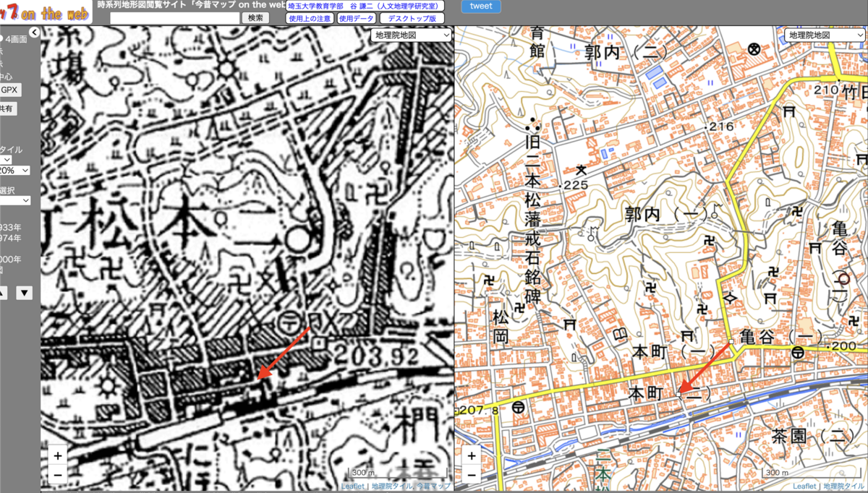Screen dimensions: 868x493
Task: Expand the 選択 dataset dropdown in sidebar
Action: [14, 200]
